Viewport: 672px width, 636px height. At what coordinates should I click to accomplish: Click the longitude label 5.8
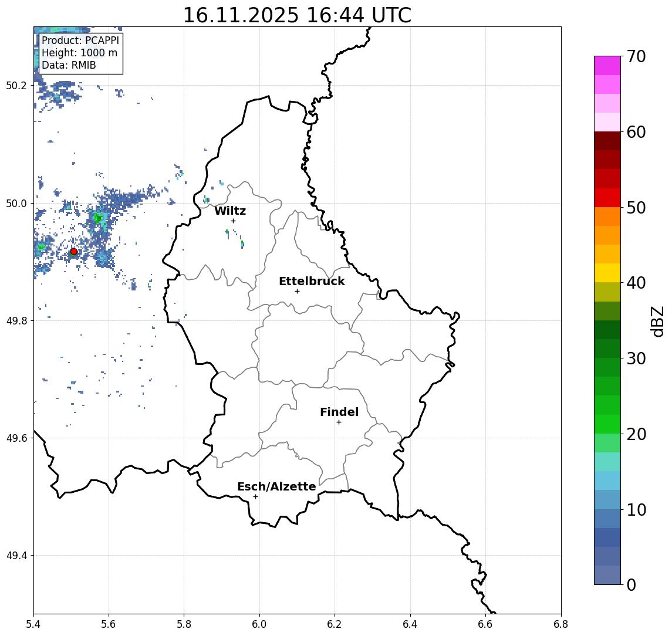point(184,624)
